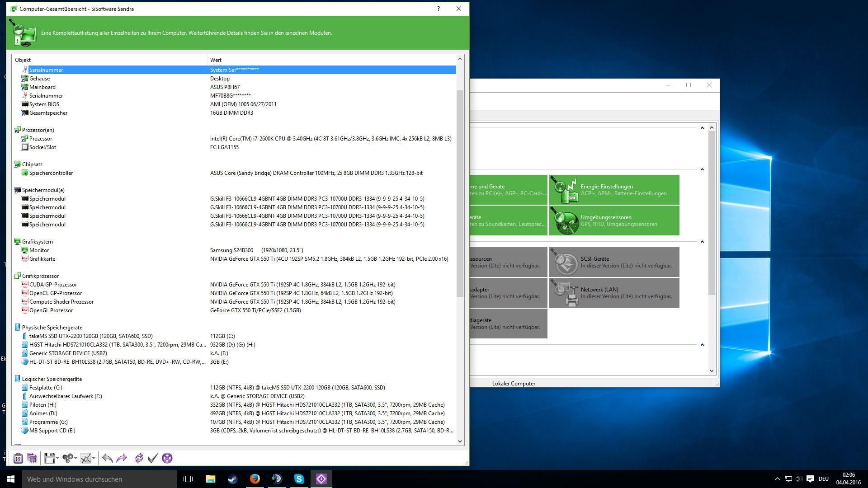Screen dimensions: 868x488
Task: Click the Windows taskbar search box
Action: pos(99,479)
